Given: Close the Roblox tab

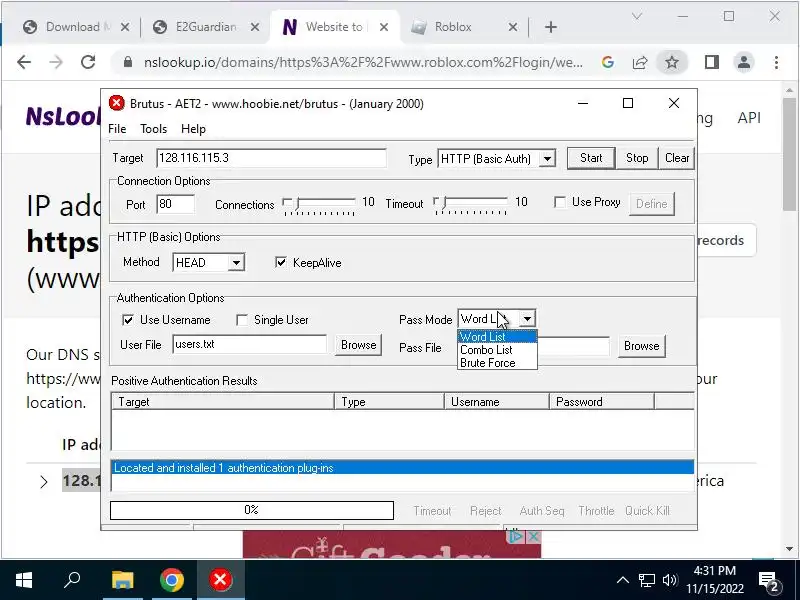Looking at the screenshot, I should pyautogui.click(x=513, y=27).
